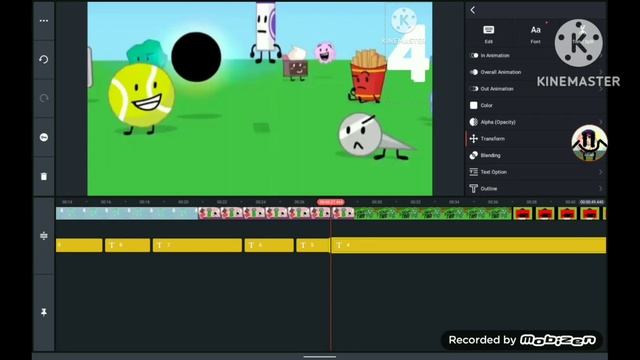Toggle the expand timeline tracks icon

point(44,236)
